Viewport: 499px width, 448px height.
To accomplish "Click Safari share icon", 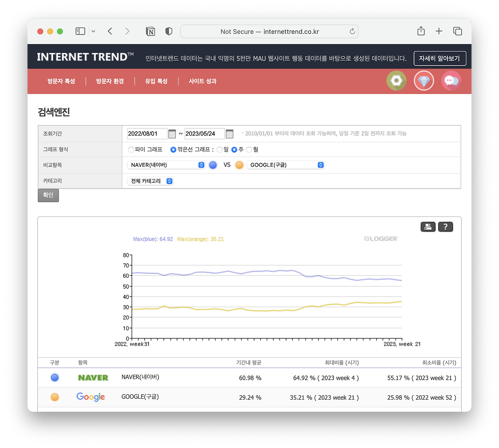I will click(x=421, y=31).
